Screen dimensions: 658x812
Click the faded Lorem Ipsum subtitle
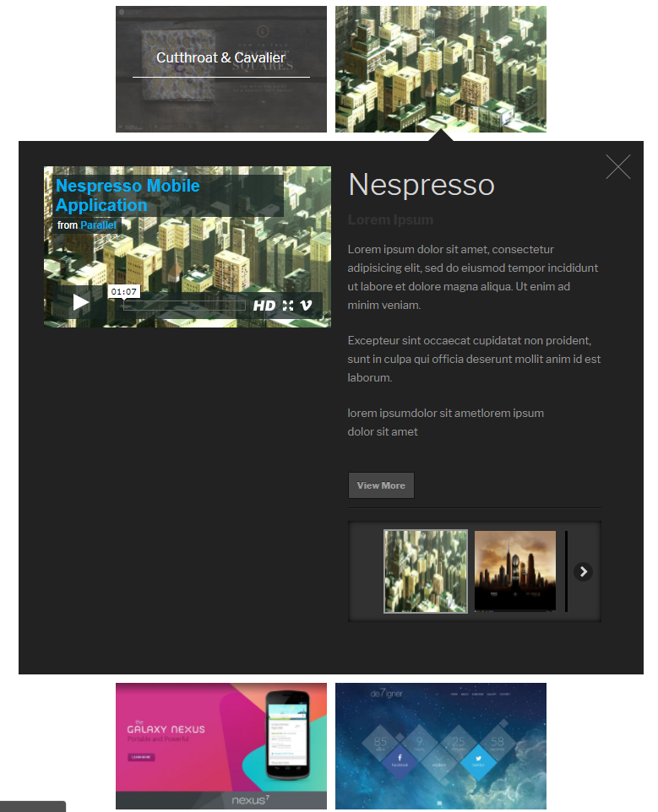[390, 220]
